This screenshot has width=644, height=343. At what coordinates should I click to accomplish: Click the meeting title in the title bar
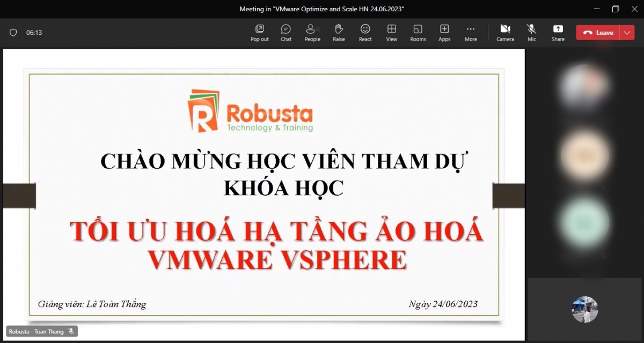(322, 9)
